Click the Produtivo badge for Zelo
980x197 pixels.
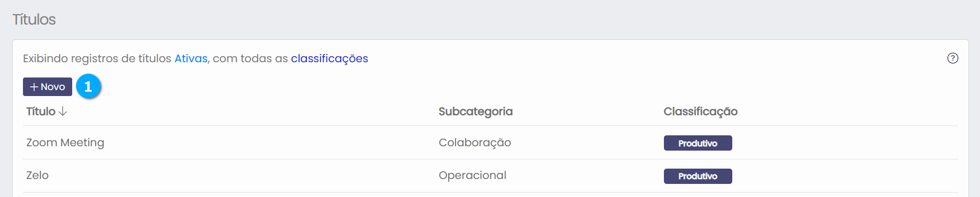tap(698, 176)
